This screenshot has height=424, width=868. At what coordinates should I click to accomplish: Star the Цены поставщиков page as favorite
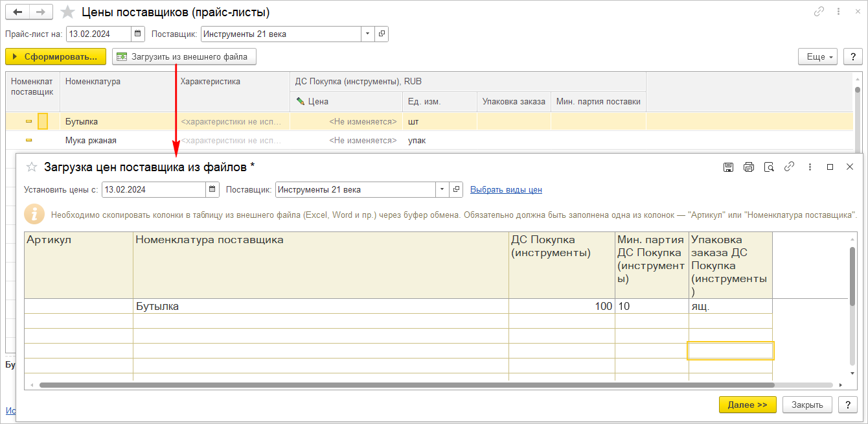click(67, 12)
